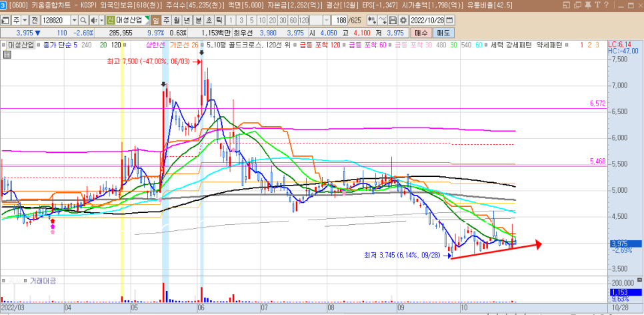Click the 급등 포착 30 indicator label
This screenshot has width=644, height=315.
tap(414, 45)
